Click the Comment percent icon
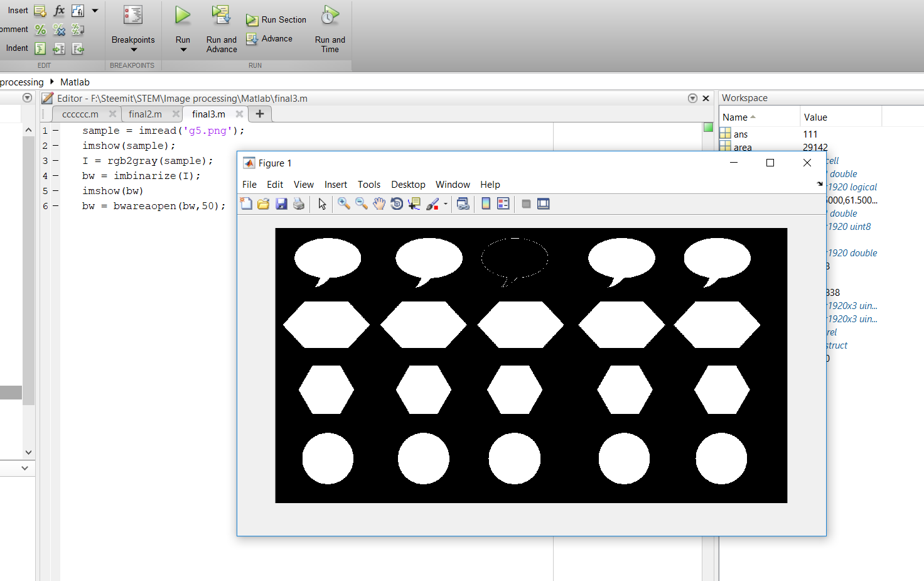This screenshot has height=581, width=924. (40, 30)
